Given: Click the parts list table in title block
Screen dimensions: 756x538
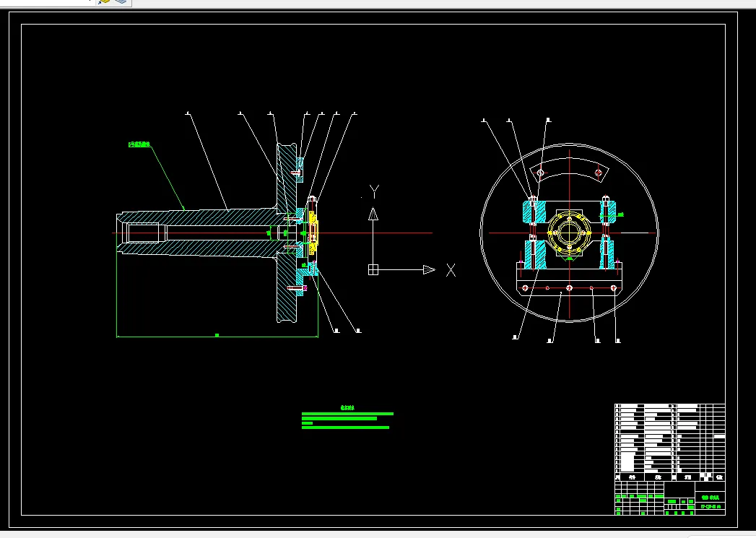Looking at the screenshot, I should pos(669,442).
